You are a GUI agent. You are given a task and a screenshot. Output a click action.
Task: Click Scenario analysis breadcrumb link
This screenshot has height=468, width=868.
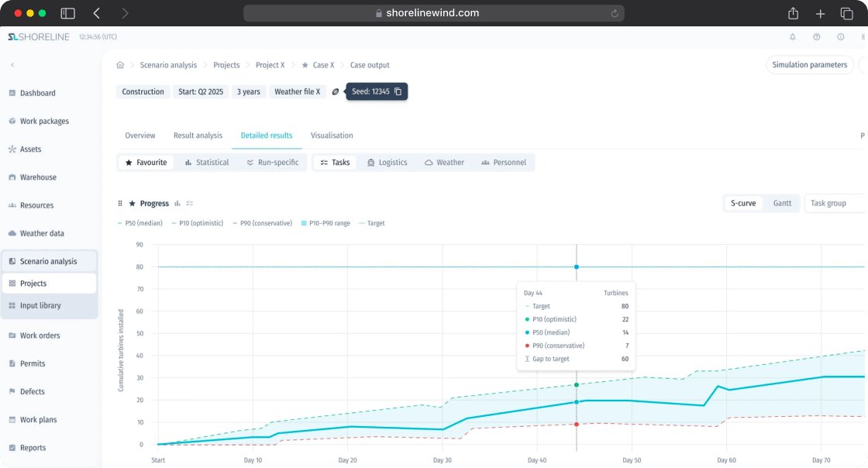(168, 65)
